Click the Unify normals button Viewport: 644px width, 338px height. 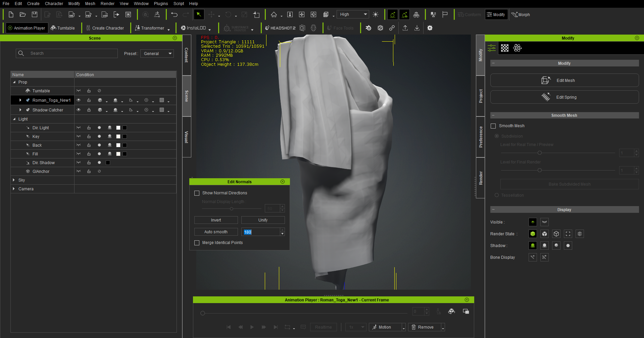[263, 220]
